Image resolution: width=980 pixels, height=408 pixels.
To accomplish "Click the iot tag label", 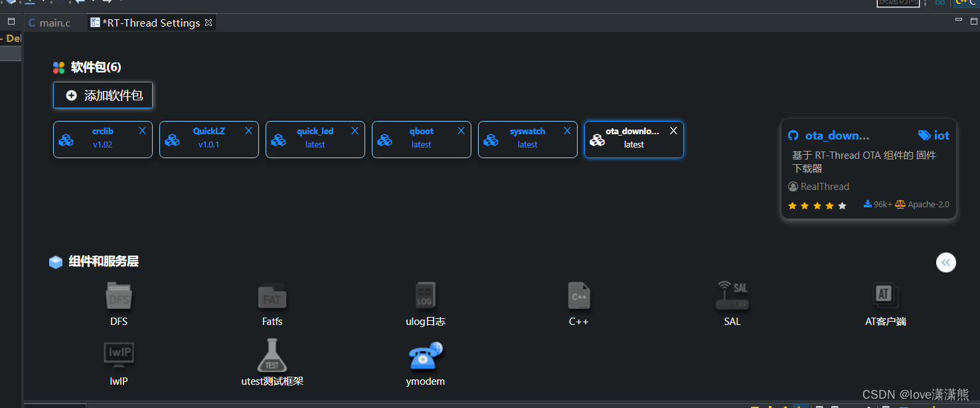I will 941,136.
